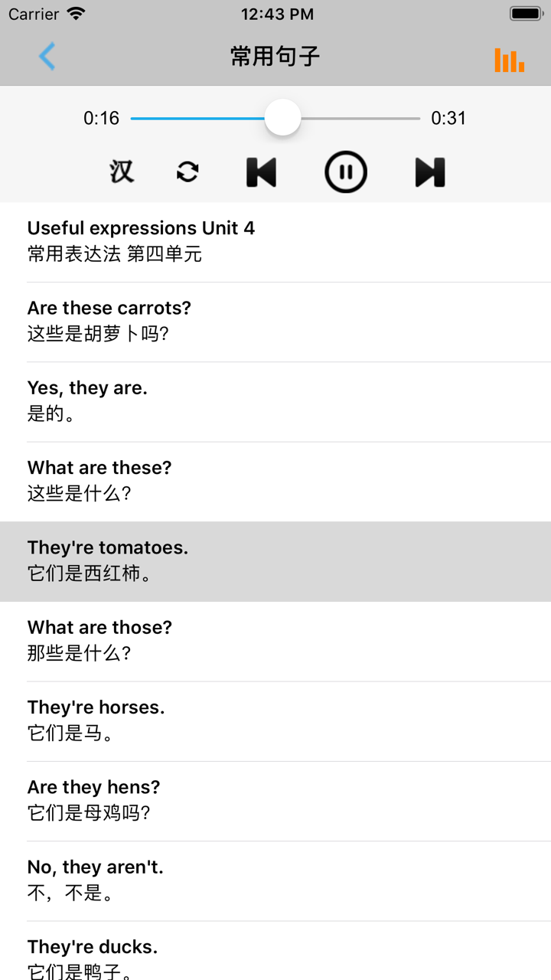Open the orange audio bars icon
This screenshot has height=980, width=551.
point(509,60)
